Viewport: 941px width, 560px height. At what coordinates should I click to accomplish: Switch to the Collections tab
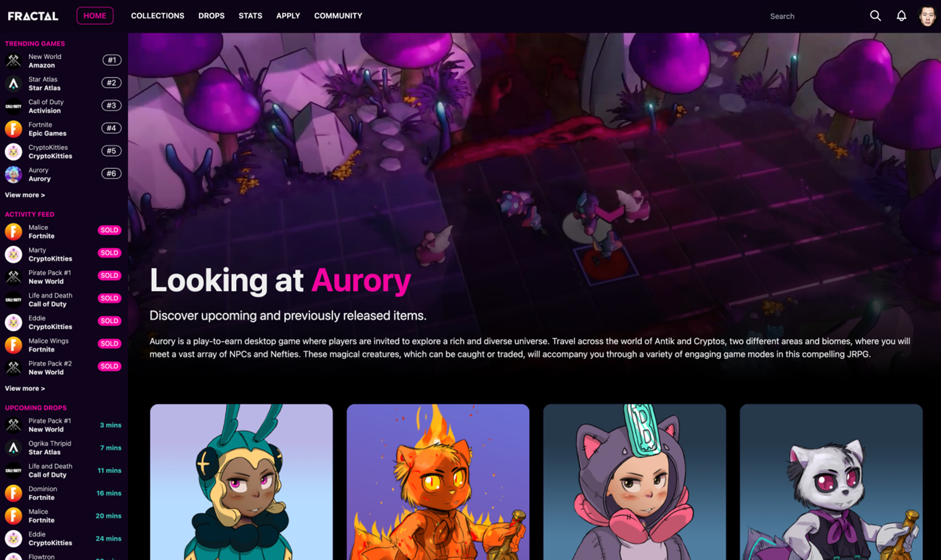point(157,16)
